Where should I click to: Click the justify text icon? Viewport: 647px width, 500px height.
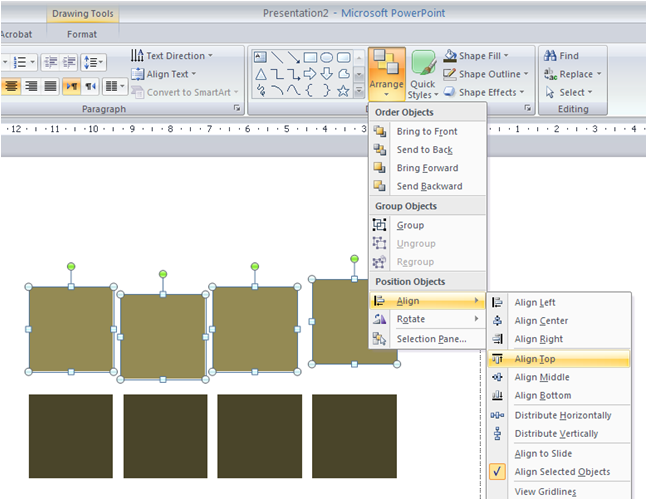(x=50, y=86)
